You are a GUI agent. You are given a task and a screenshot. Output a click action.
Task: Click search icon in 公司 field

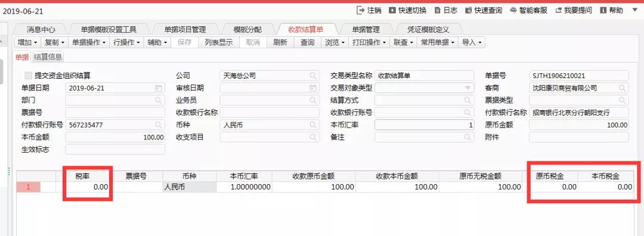point(313,76)
